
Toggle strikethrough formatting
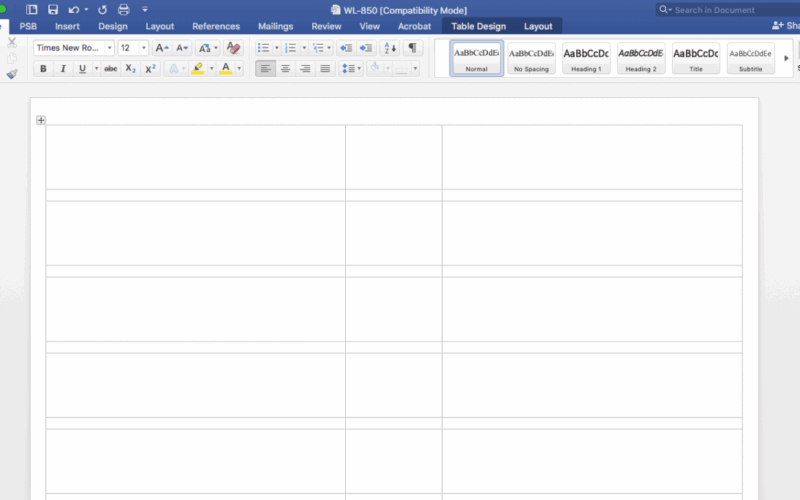coord(110,68)
